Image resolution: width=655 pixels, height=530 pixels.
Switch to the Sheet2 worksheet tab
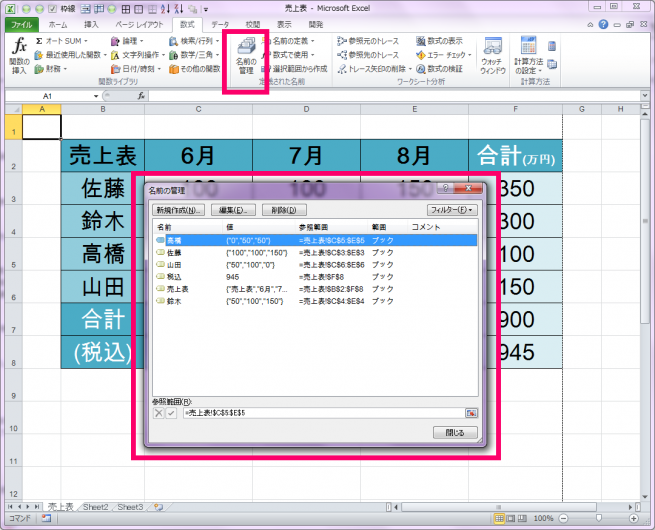click(96, 507)
